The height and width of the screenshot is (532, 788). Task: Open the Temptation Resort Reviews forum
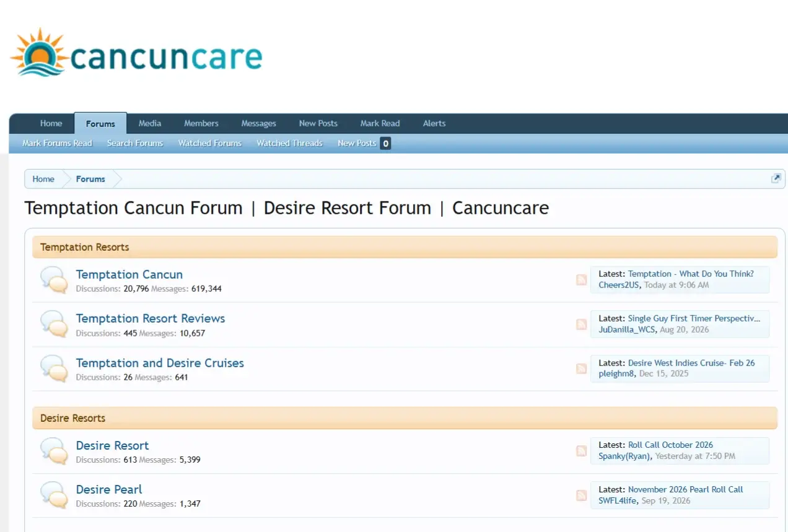click(151, 318)
